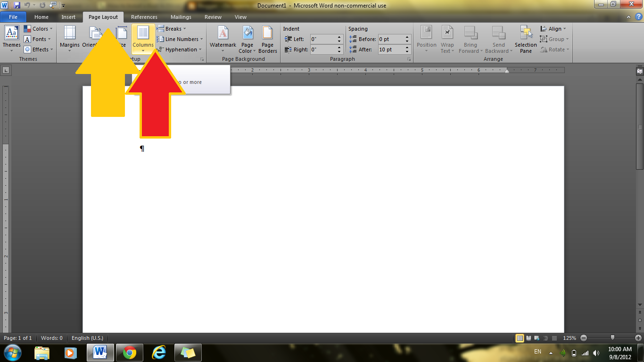Open the Page Color dropdown
This screenshot has width=644, height=362.
click(247, 40)
